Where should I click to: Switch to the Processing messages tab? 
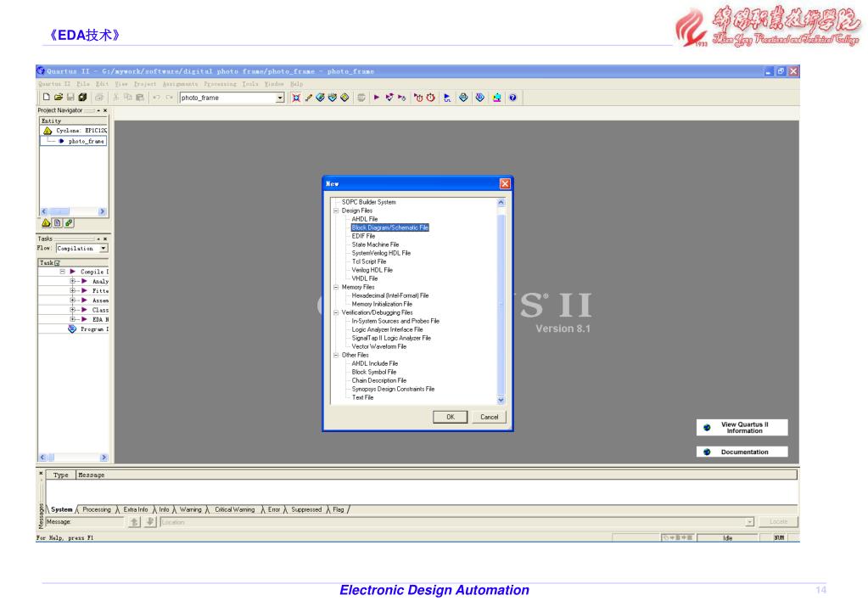tap(97, 509)
